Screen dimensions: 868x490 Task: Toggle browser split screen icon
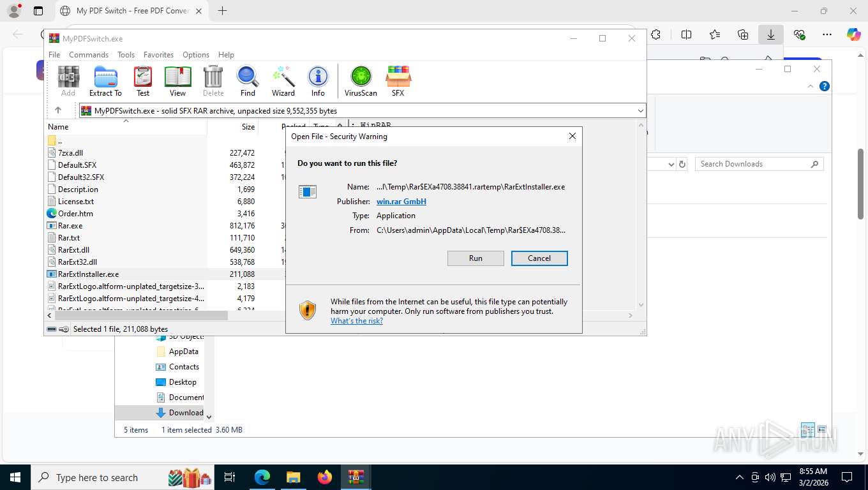(686, 34)
